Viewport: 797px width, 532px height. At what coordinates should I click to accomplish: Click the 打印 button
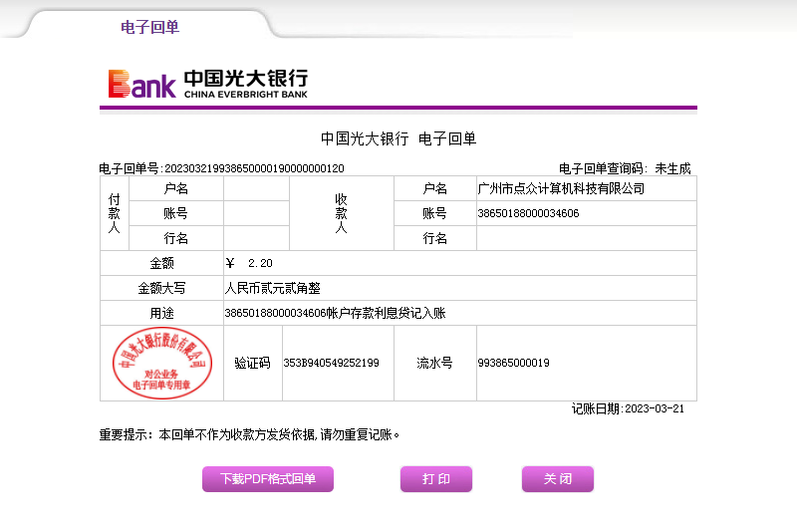436,478
